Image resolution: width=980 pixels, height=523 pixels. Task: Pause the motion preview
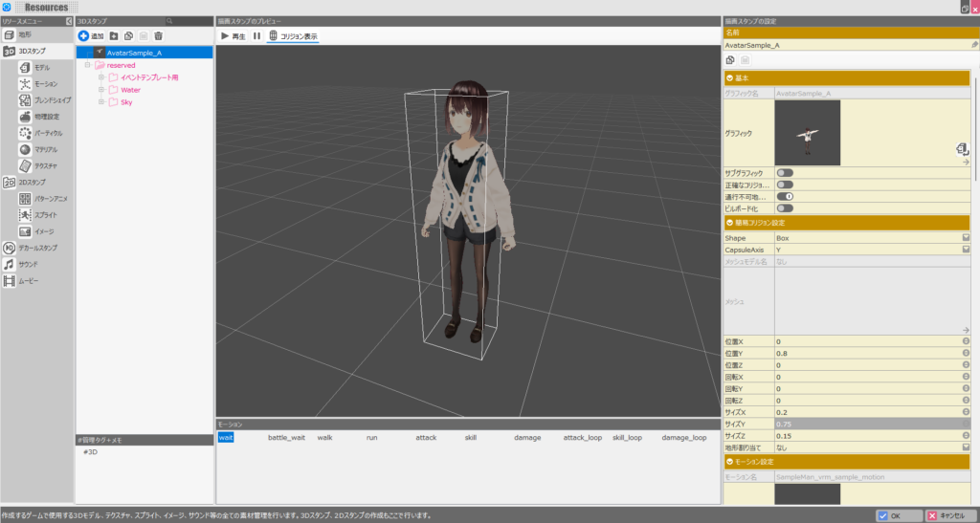coord(256,35)
